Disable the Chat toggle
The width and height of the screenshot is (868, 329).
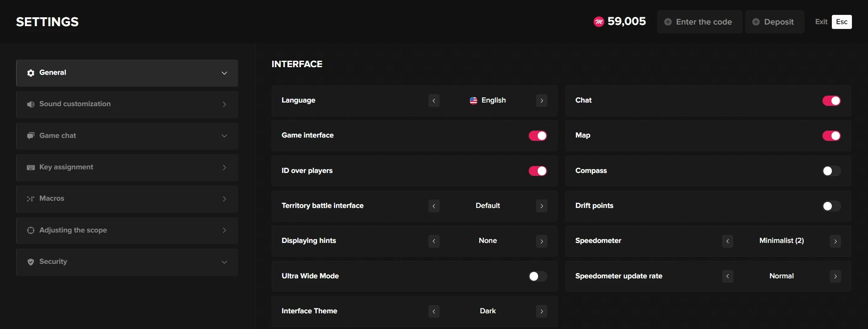[831, 101]
